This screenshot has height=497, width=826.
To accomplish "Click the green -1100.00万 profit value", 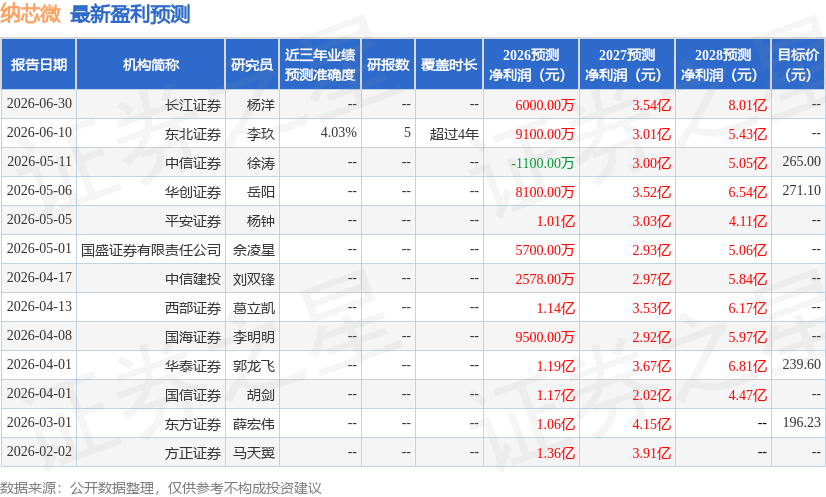I will point(543,163).
